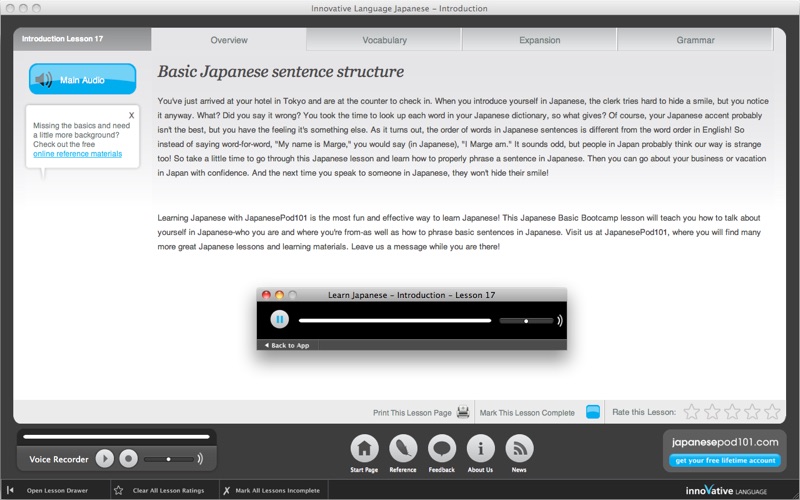Switch to the Vocabulary tab
This screenshot has height=500, width=800.
tap(384, 40)
